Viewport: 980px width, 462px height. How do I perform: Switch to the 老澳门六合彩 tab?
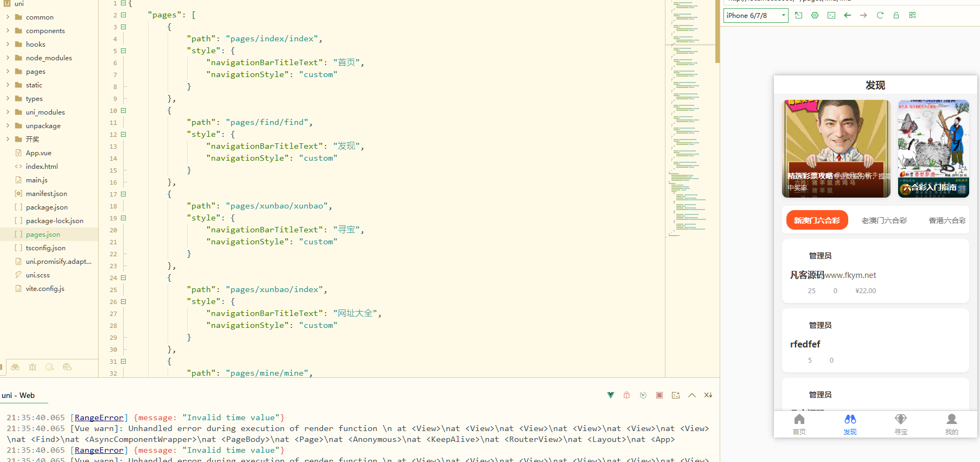(x=883, y=220)
